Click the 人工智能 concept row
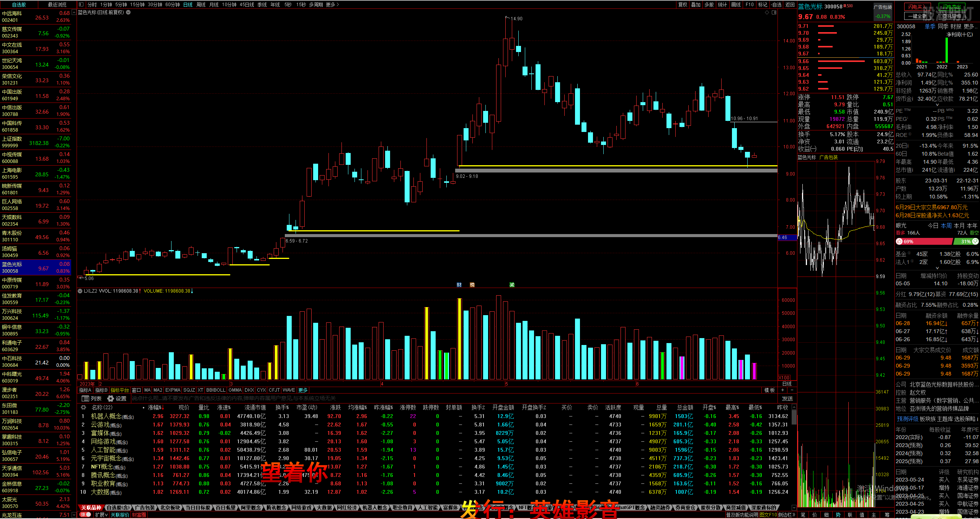980x519 pixels. (434, 450)
